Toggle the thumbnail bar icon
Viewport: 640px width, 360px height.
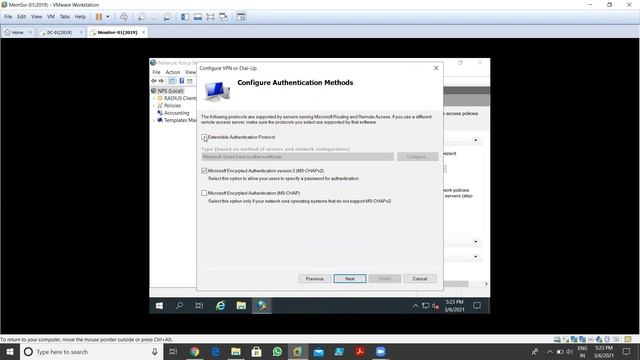point(198,17)
